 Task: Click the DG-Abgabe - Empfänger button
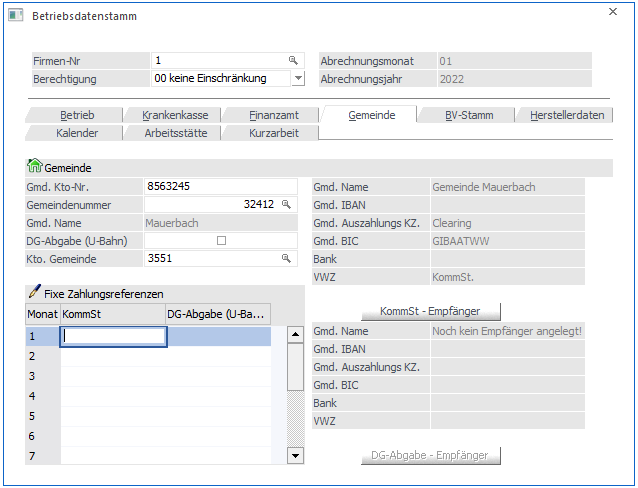coord(429,455)
